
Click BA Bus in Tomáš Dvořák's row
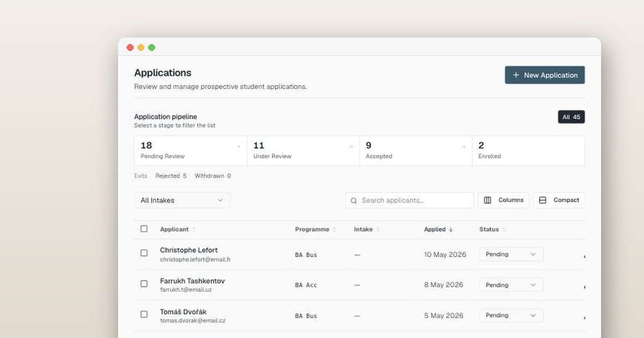[306, 316]
